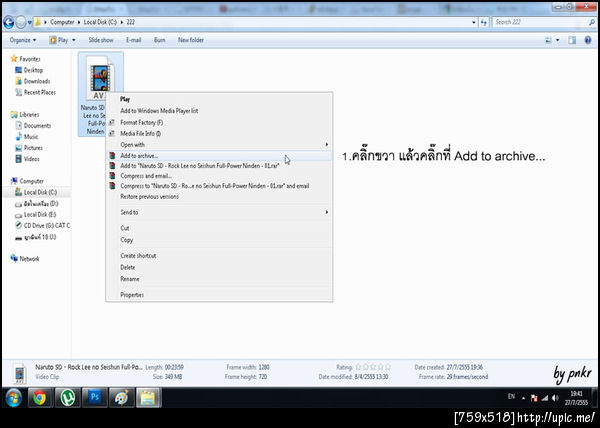Screen dimensions: 600x428
Task: Select Local Disk (E:) in navigation pane
Action: [x=36, y=215]
